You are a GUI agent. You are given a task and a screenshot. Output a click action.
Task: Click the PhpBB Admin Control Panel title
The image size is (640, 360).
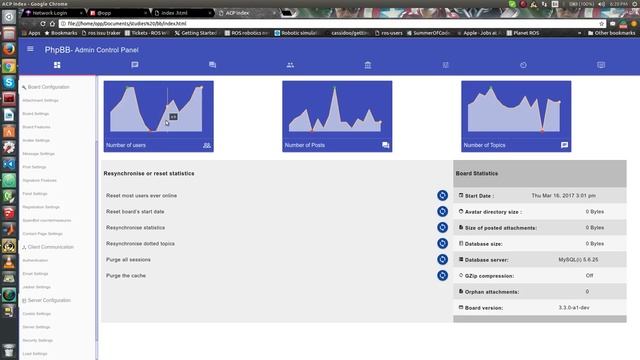pos(91,50)
